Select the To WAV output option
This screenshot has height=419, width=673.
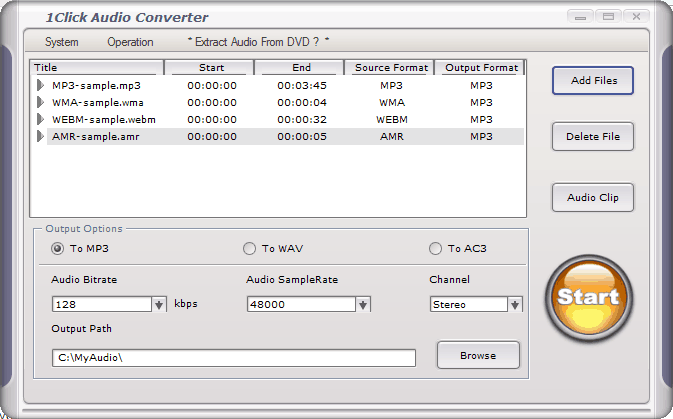click(x=249, y=249)
